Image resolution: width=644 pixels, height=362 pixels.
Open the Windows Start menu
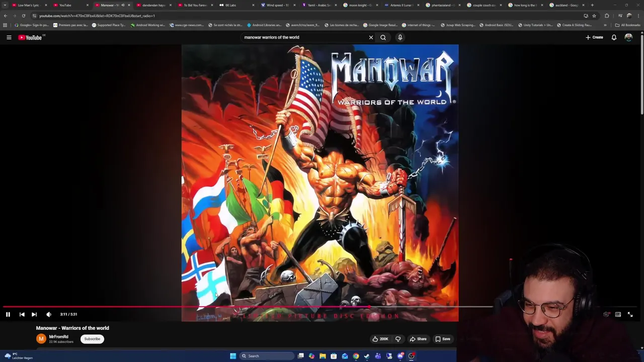[233, 356]
